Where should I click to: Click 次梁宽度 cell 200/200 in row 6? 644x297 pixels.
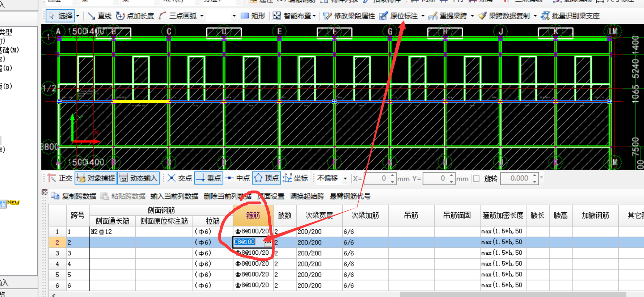tap(319, 285)
